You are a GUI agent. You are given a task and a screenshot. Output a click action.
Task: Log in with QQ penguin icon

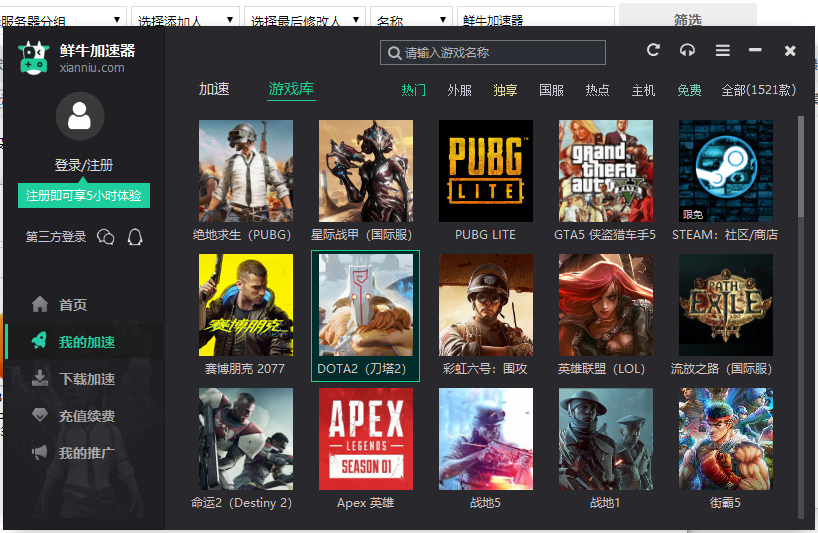click(x=135, y=237)
